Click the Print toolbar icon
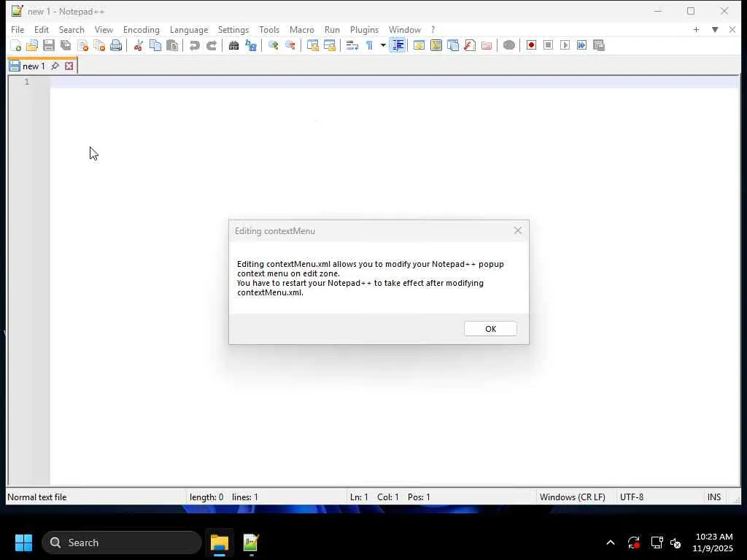The width and height of the screenshot is (747, 560). click(x=116, y=45)
